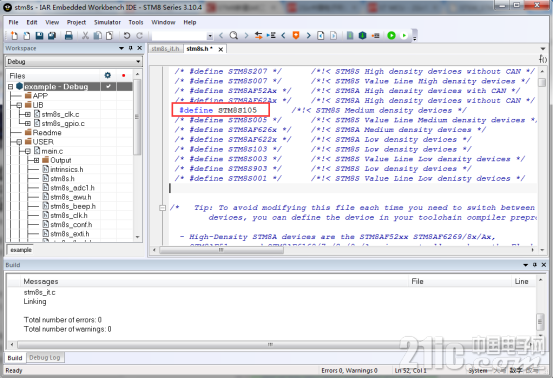Create a new document with the toolbar icon
The width and height of the screenshot is (553, 379).
coord(14,36)
